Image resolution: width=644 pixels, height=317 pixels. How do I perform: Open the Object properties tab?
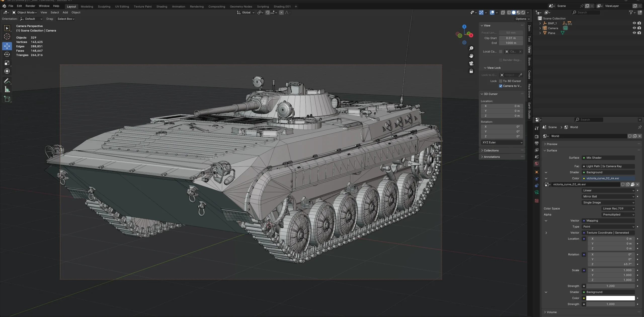tap(536, 172)
